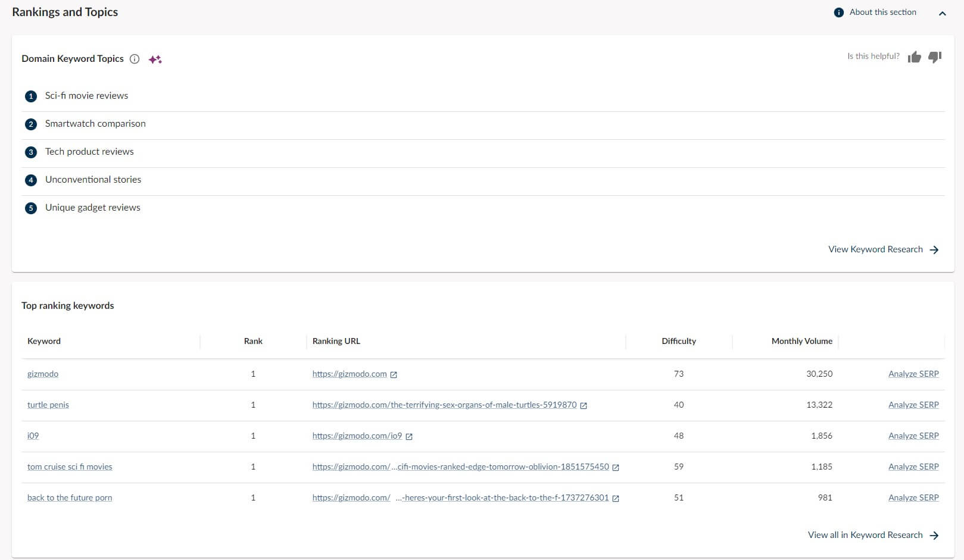964x560 pixels.
Task: Select the Tech product reviews topic
Action: click(x=89, y=152)
